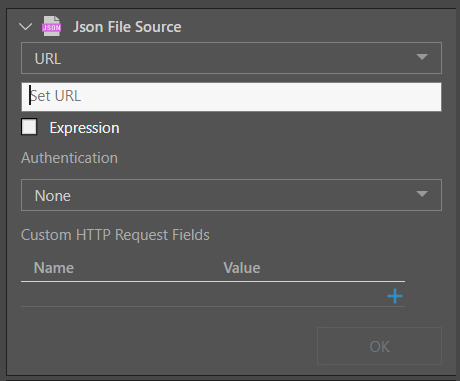Click the Custom HTTP Request Fields label
The width and height of the screenshot is (460, 381).
(x=115, y=235)
